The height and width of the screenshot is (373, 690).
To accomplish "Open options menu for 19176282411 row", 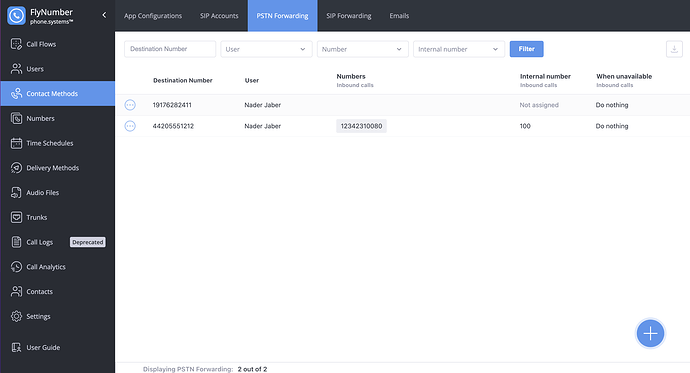I will click(130, 105).
